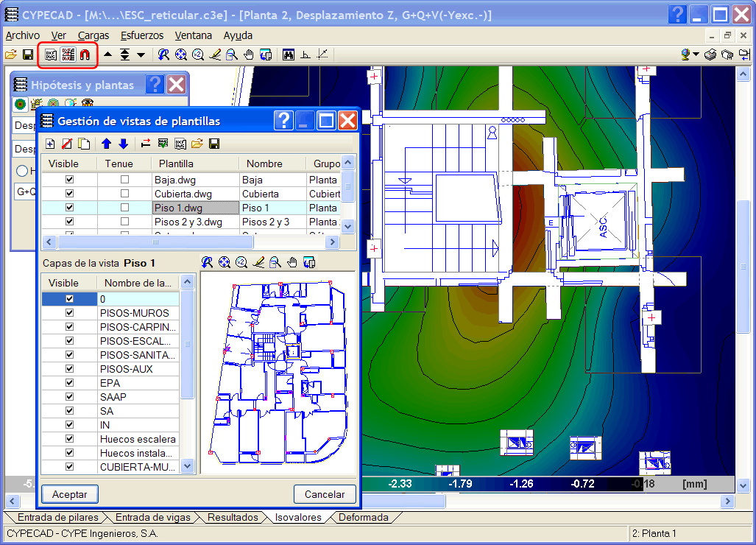Click x2 zoom icon in main toolbar

coord(198,54)
